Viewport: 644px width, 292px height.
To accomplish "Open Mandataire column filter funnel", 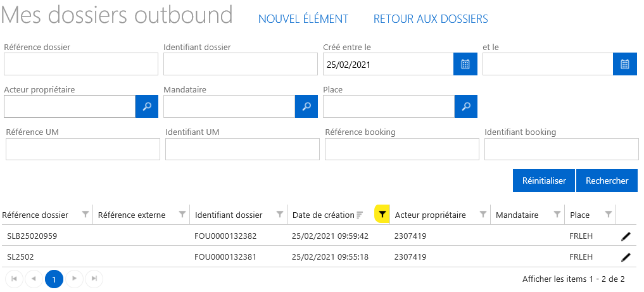I will coord(557,215).
